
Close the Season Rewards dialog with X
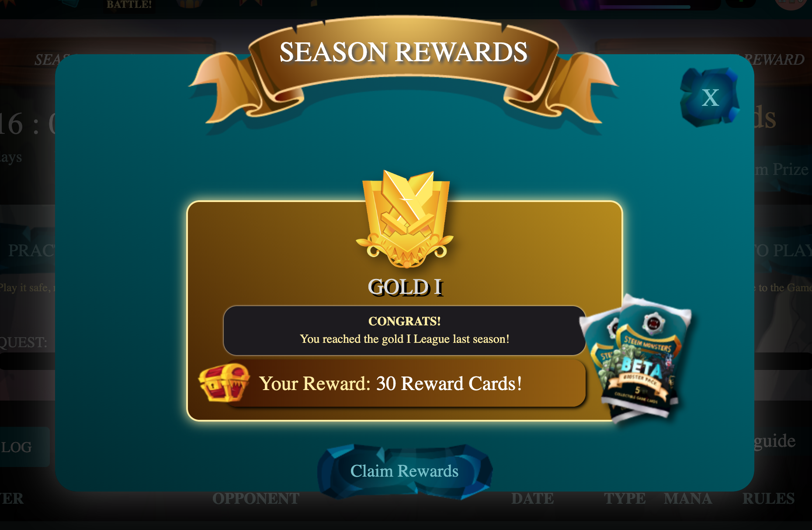coord(710,98)
